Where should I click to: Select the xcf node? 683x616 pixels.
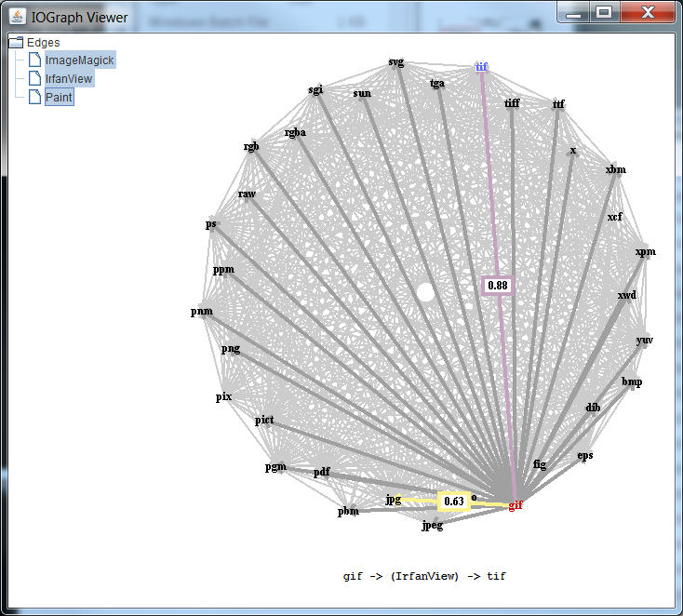615,217
